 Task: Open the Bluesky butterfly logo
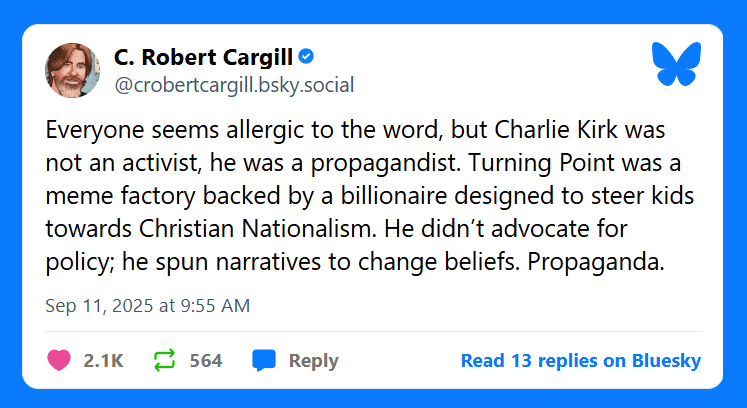pos(676,64)
